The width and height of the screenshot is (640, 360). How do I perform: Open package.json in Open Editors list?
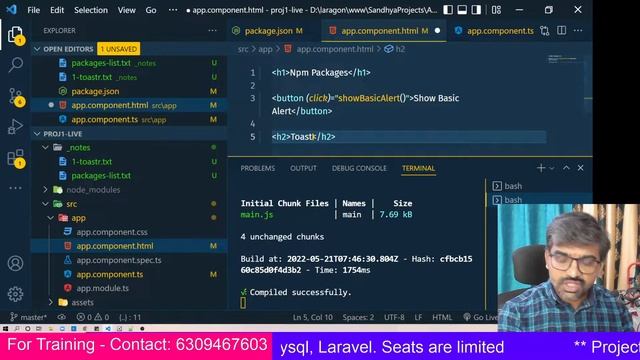pyautogui.click(x=129, y=91)
